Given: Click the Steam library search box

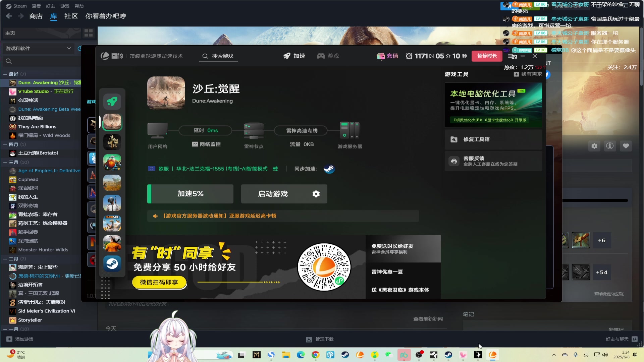Looking at the screenshot, I should 42,61.
